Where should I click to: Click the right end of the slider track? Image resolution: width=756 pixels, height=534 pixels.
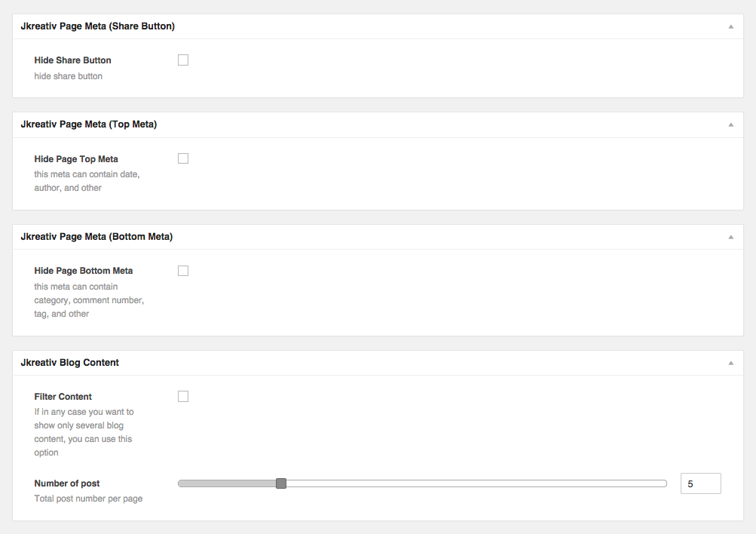(x=663, y=483)
